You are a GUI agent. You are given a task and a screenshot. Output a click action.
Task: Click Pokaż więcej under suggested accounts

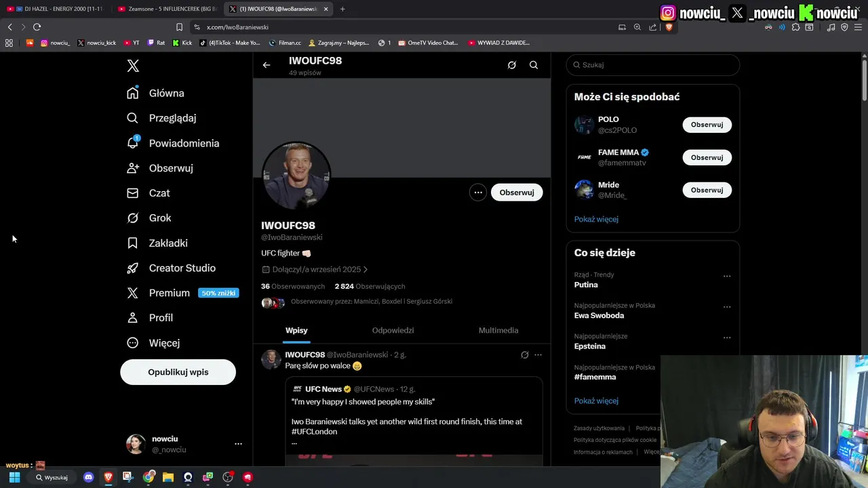[x=596, y=219]
